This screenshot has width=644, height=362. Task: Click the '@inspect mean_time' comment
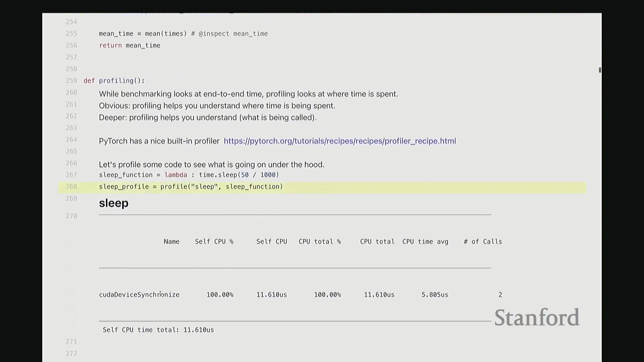point(233,34)
